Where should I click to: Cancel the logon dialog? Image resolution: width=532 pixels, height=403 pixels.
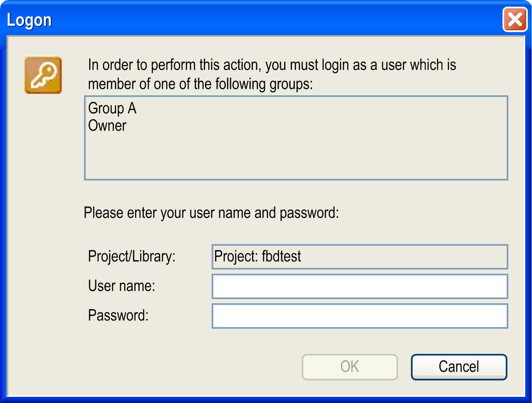(x=459, y=367)
